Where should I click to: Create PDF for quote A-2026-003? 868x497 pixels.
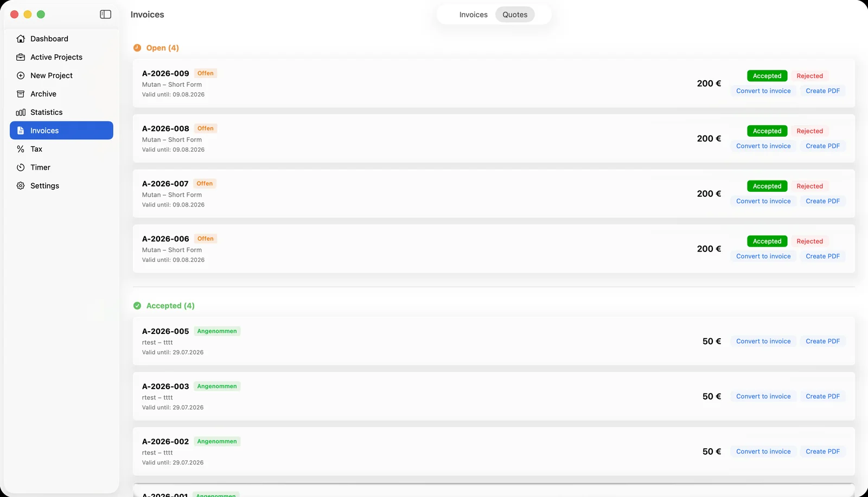[822, 397]
